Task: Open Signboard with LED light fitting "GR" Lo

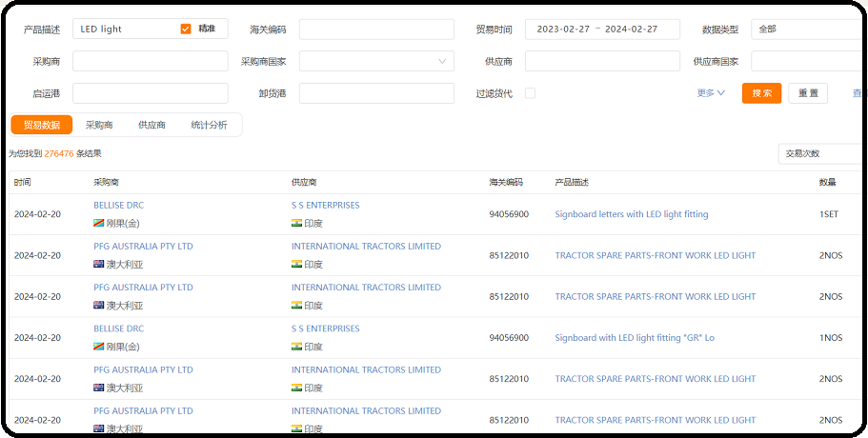Action: tap(635, 337)
